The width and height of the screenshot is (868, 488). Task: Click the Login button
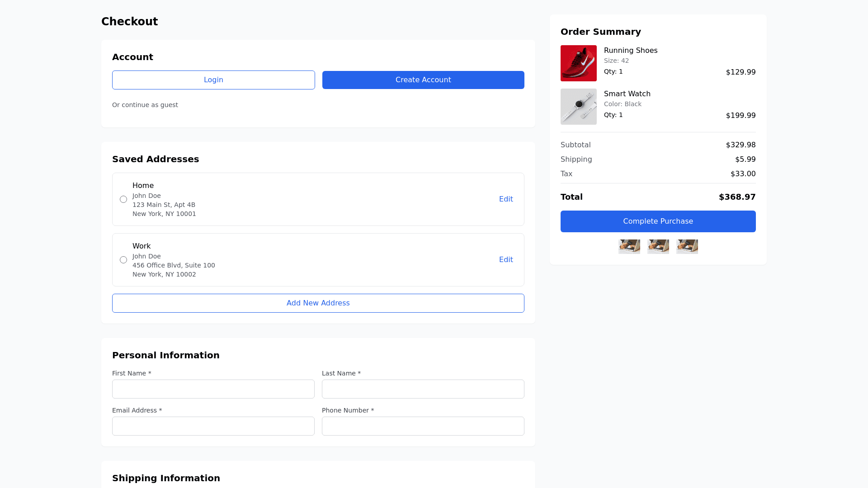(213, 80)
